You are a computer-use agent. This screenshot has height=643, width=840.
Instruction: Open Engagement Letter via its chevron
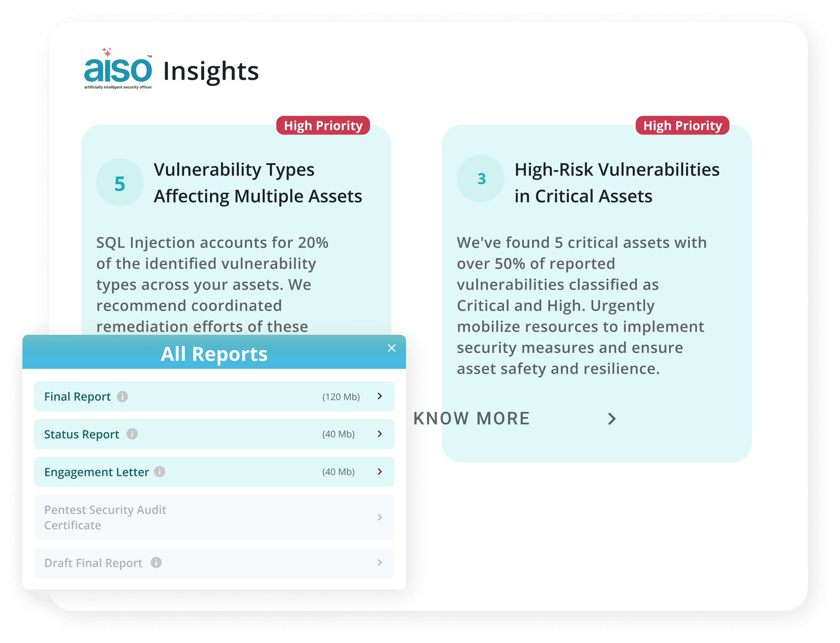[x=379, y=471]
